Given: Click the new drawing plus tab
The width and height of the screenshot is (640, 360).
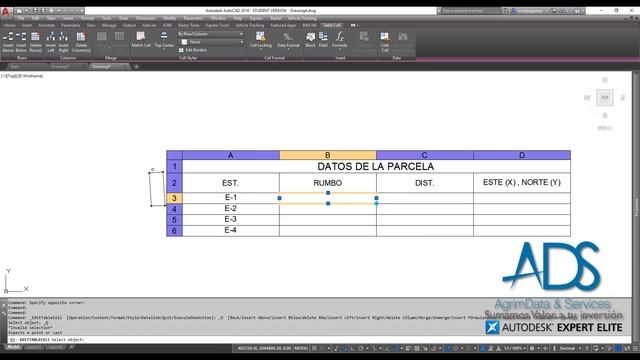Looking at the screenshot, I should click(136, 67).
